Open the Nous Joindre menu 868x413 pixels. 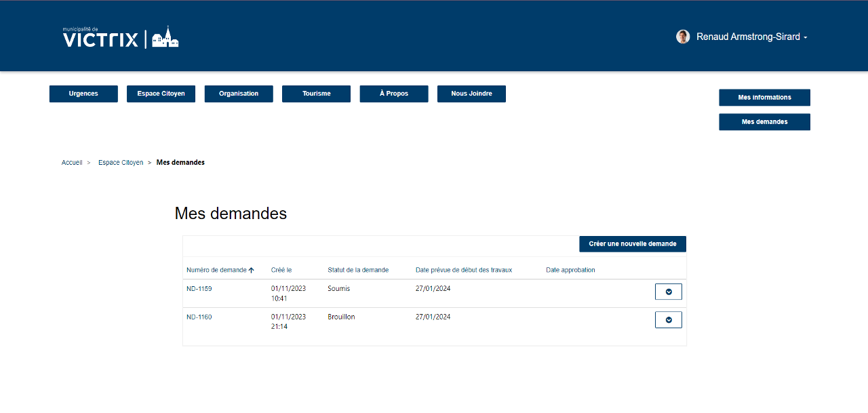click(x=471, y=94)
